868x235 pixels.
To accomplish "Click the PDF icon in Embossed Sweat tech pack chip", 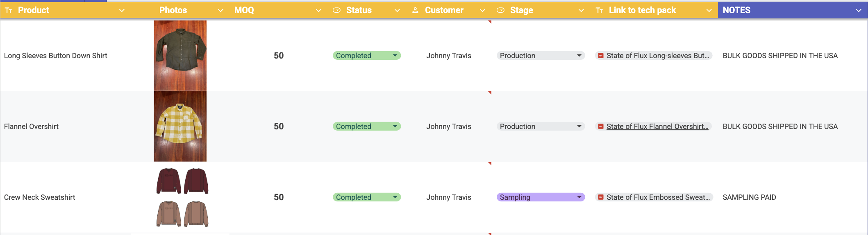I will click(600, 197).
